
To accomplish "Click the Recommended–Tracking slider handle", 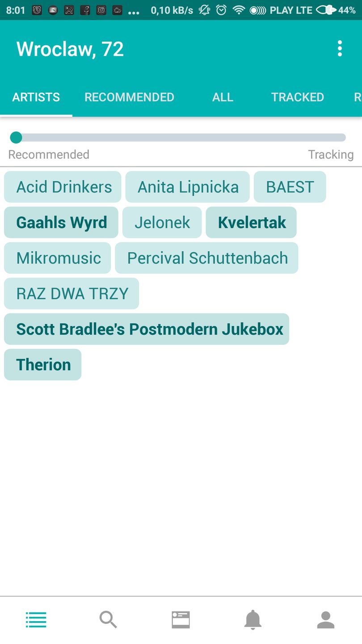I will tap(16, 137).
